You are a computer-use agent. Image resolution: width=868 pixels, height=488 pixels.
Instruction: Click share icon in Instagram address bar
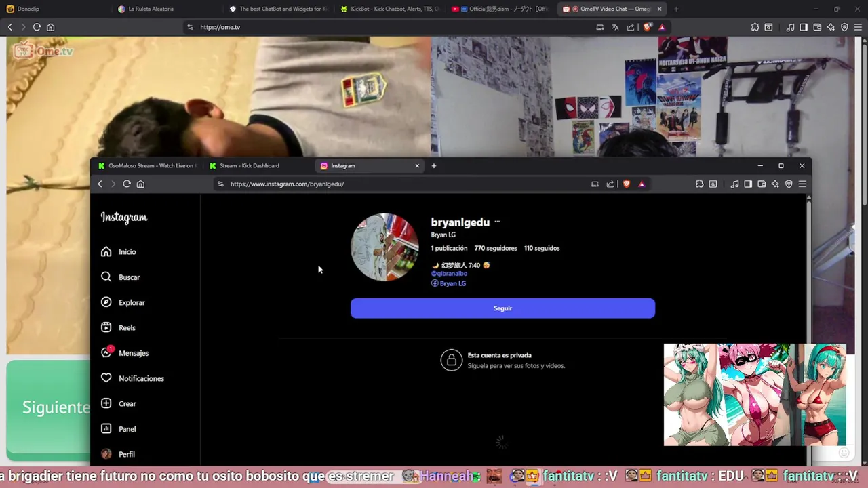[x=610, y=184]
